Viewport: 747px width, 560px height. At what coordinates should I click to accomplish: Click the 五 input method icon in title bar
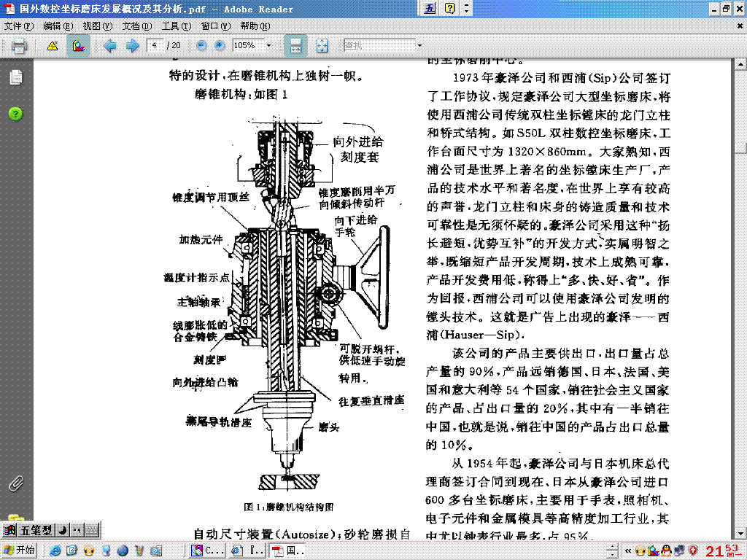click(x=430, y=8)
